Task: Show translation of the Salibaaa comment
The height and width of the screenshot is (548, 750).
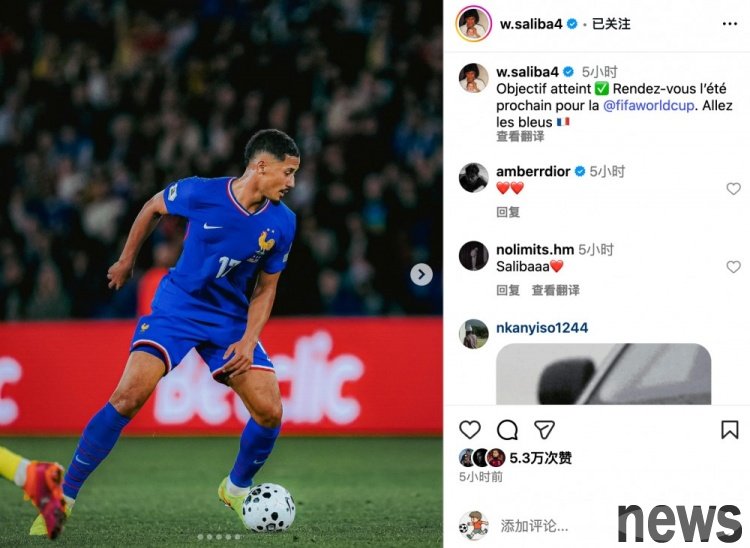Action: tap(555, 290)
